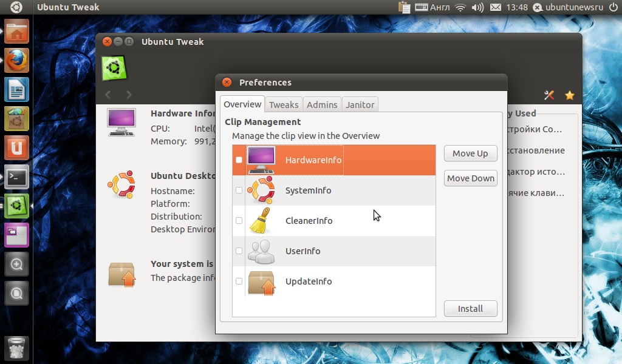The height and width of the screenshot is (364, 622).
Task: Open Ubuntu Software Center in the launcher
Action: [16, 118]
